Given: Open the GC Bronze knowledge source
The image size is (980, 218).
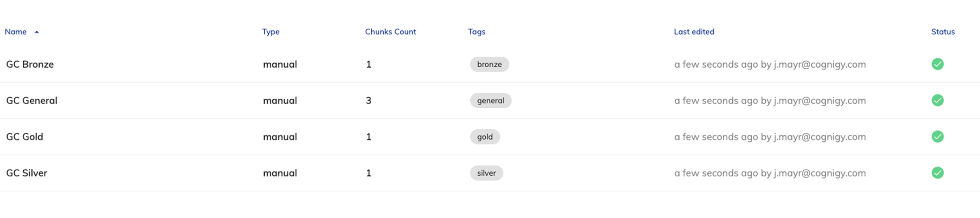Looking at the screenshot, I should click(x=30, y=64).
